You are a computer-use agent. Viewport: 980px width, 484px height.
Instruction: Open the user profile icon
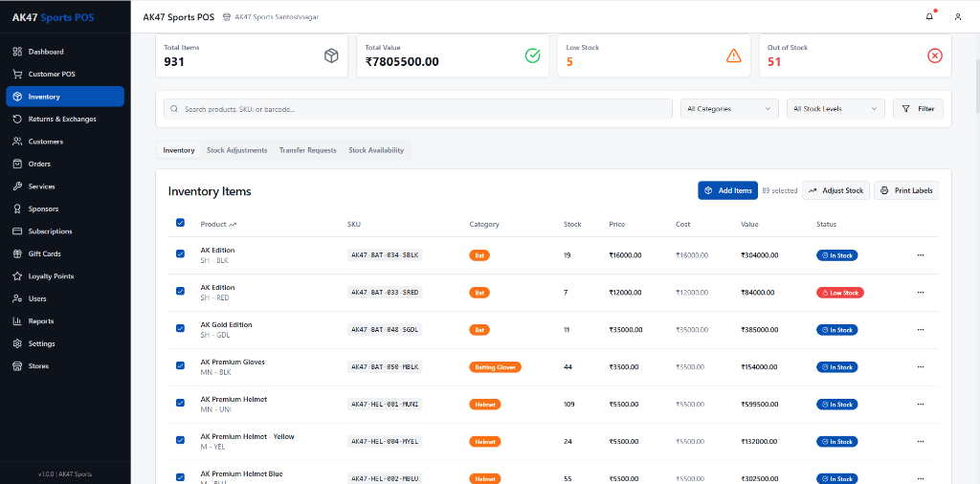(x=958, y=16)
